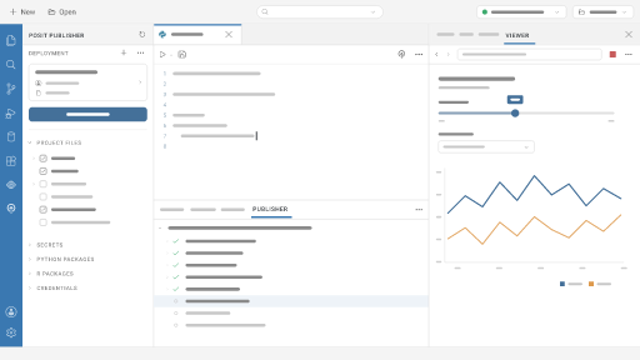
Task: Check the third file row checkbox in Project Files
Action: 43,184
